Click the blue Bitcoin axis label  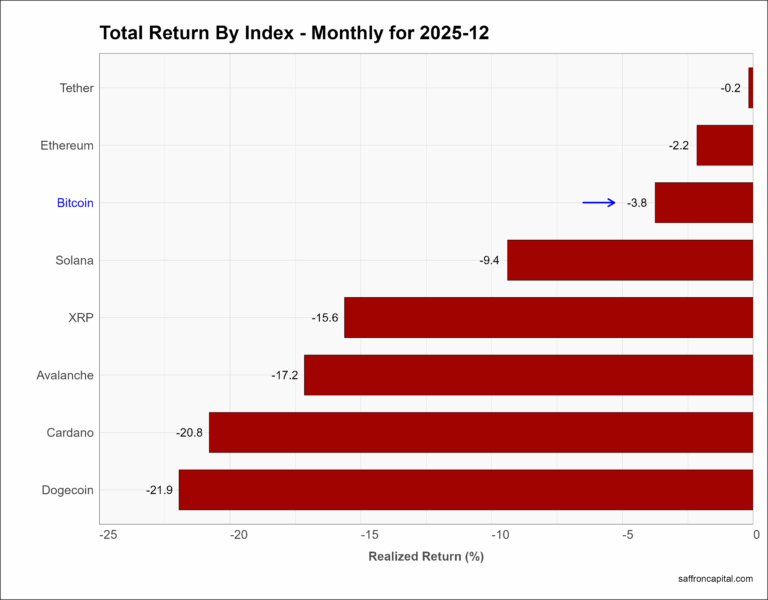pos(75,203)
